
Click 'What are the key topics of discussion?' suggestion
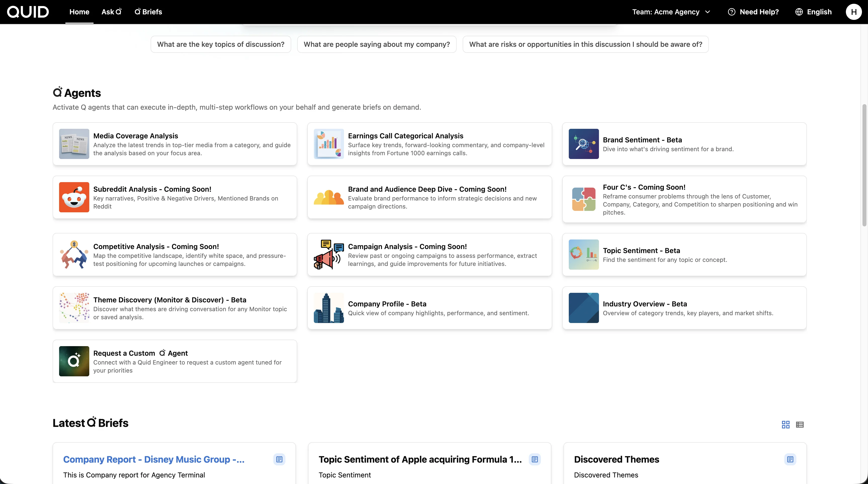tap(221, 44)
